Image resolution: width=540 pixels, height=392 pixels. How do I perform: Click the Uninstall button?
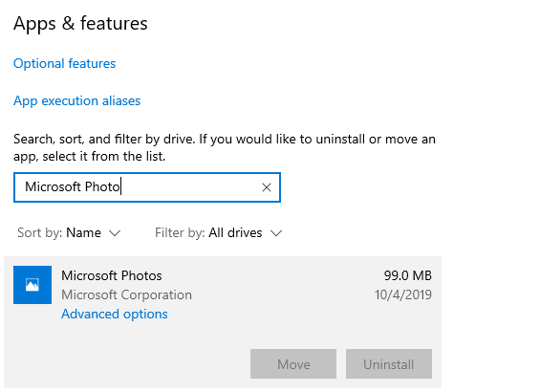click(x=389, y=363)
